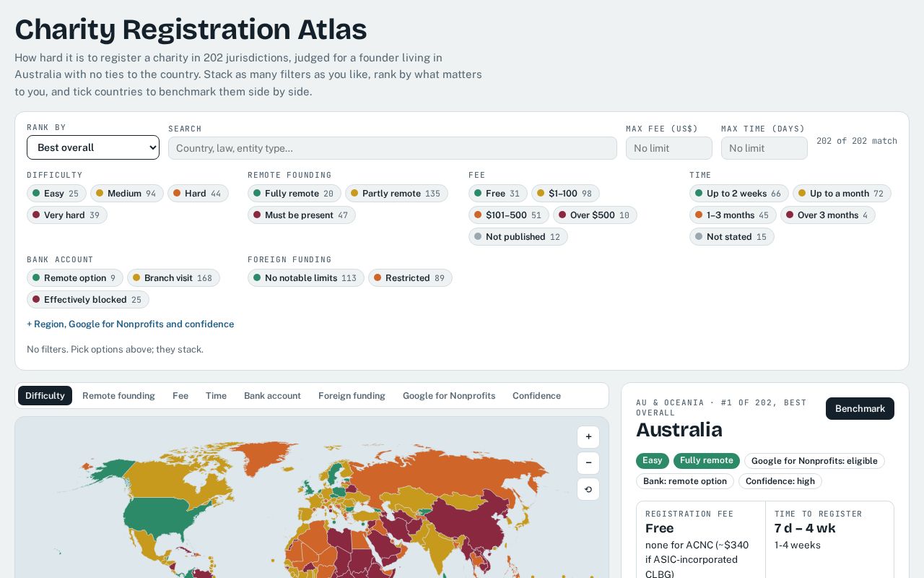Enable the Partly remote filter

[396, 194]
